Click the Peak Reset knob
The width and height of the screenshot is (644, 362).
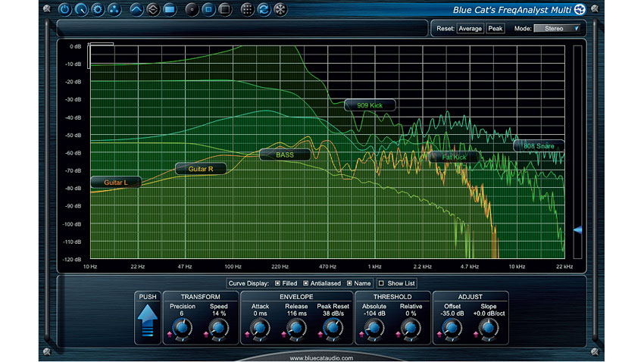click(x=333, y=328)
